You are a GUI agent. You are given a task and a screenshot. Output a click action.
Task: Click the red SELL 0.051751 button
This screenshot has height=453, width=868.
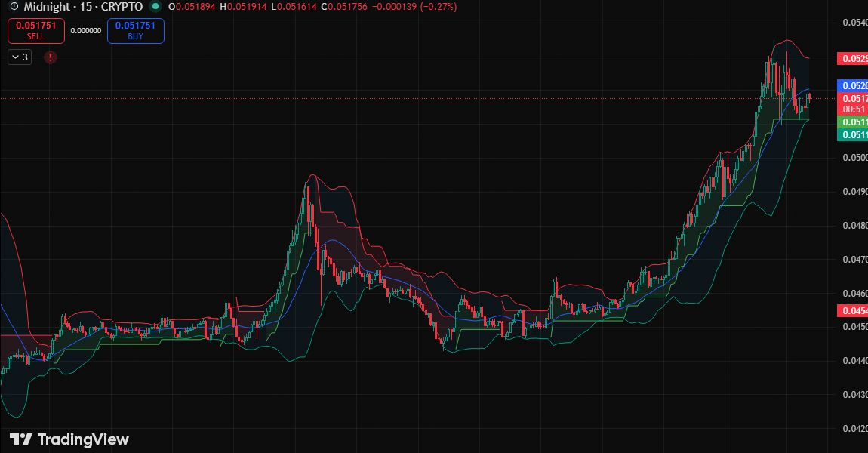tap(36, 31)
